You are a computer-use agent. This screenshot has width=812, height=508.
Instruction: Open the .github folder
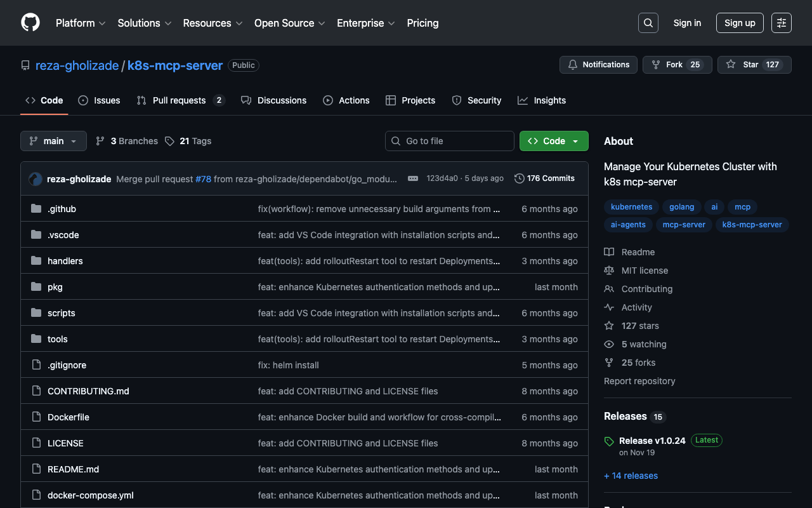point(62,209)
